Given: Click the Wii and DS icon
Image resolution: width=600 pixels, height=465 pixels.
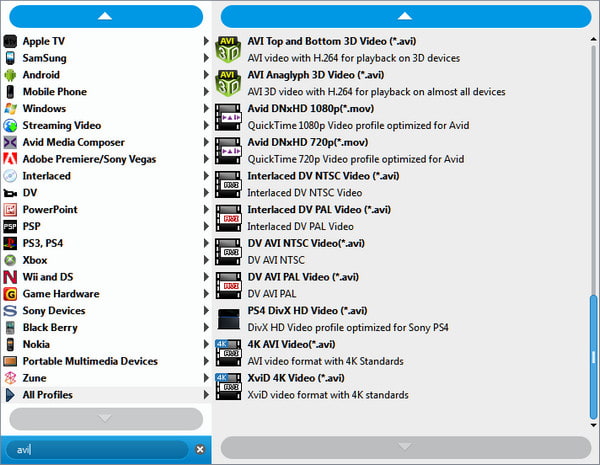Looking at the screenshot, I should [10, 277].
